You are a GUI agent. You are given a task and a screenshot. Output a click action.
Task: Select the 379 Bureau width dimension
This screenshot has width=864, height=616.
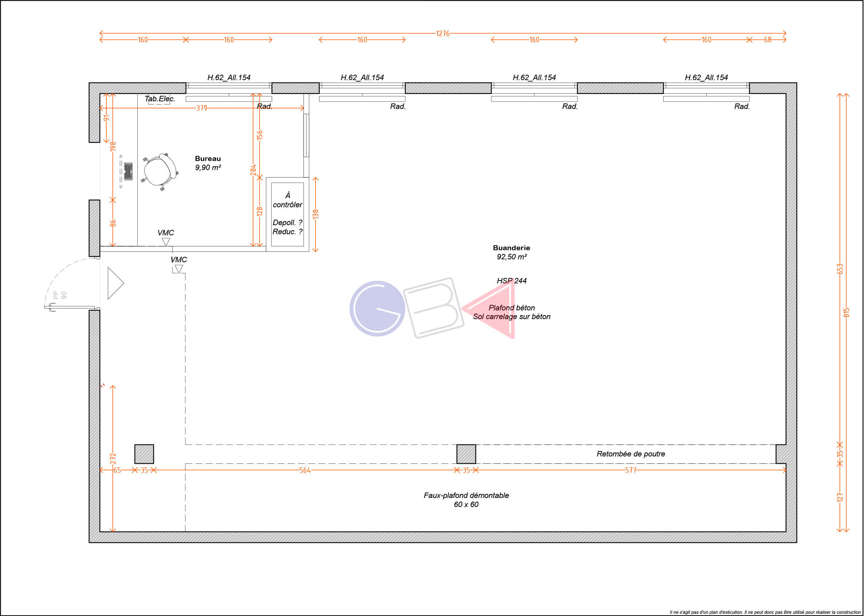[x=202, y=108]
